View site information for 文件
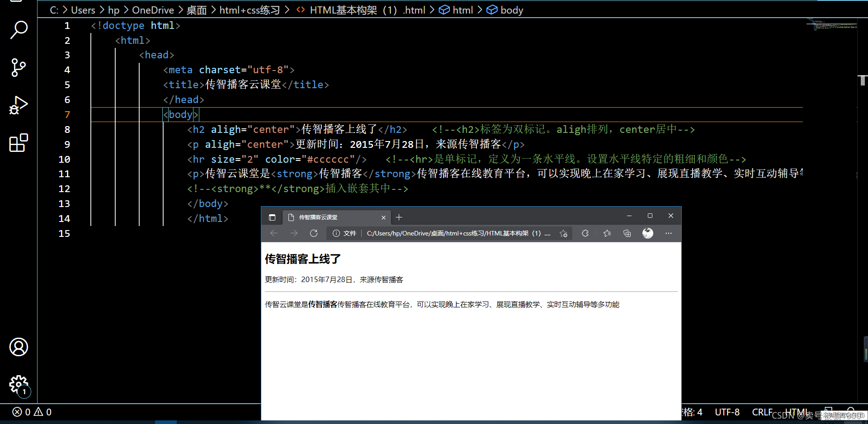Screen dimensions: 868x424 (344, 233)
